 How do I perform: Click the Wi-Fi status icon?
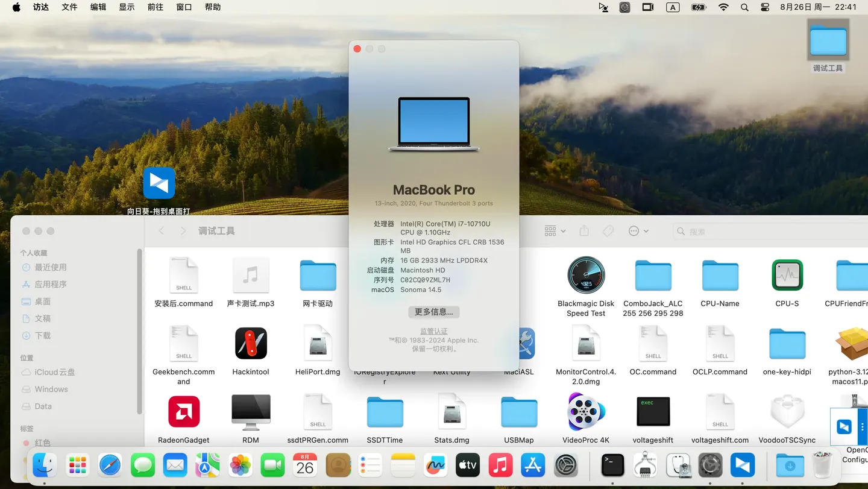pos(723,7)
